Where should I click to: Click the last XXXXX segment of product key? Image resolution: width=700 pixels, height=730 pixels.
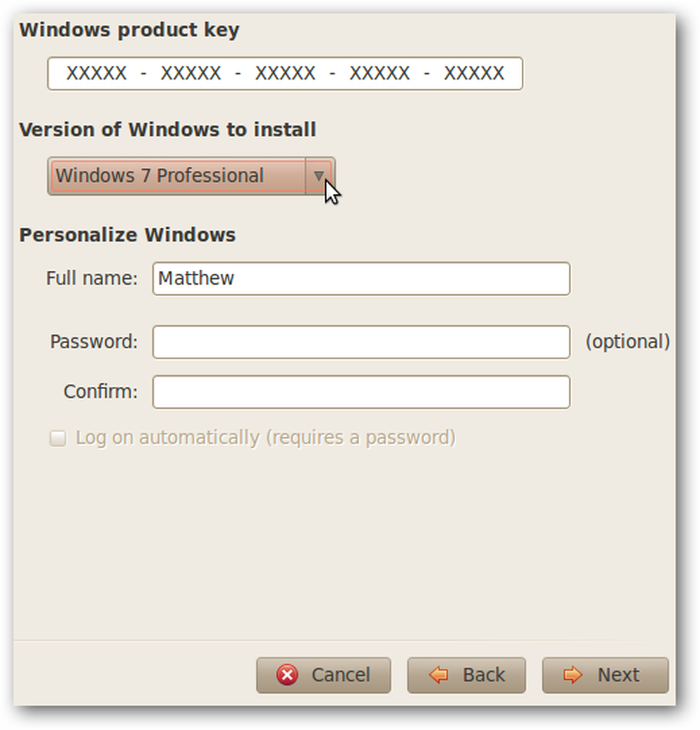474,73
